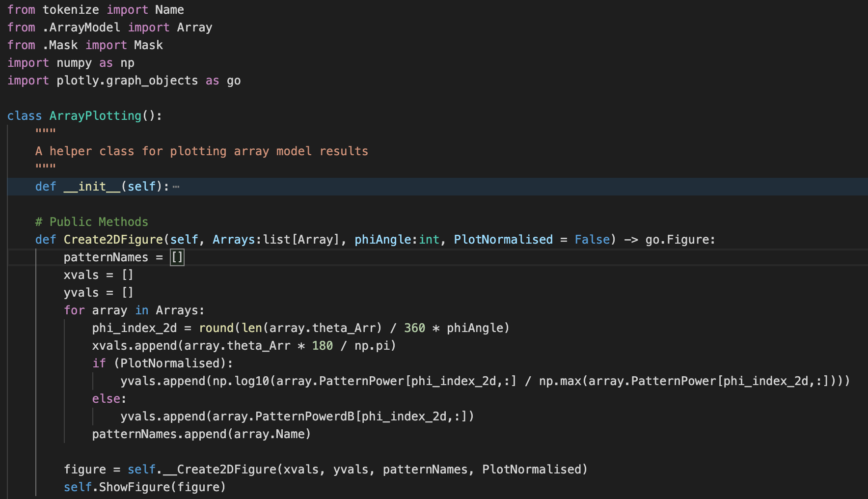Screen dimensions: 868x499
Task: Click the # Public Methods comment
Action: [x=91, y=222]
